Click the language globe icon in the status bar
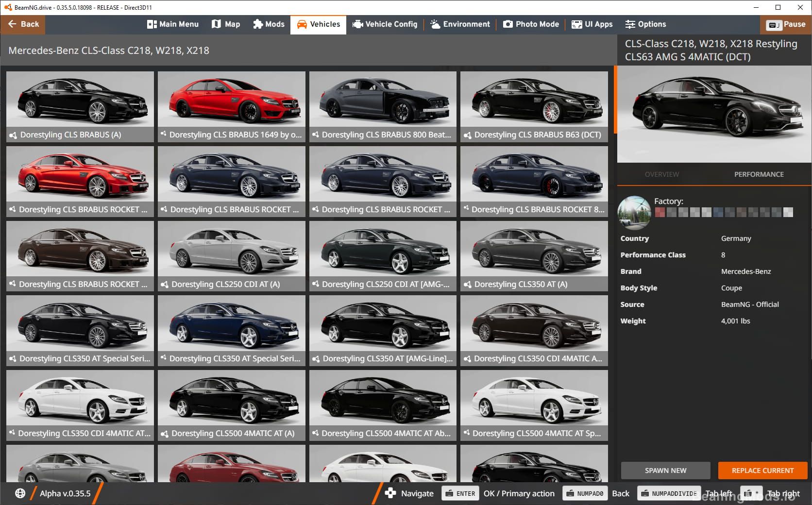 (x=20, y=493)
